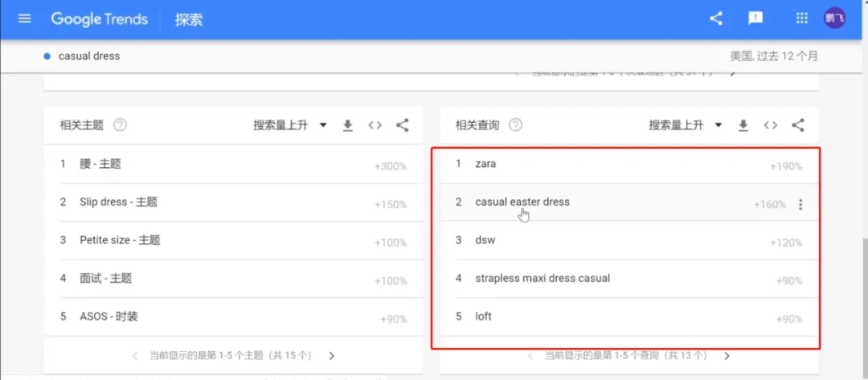The width and height of the screenshot is (868, 380).
Task: Click the +190% value for zara
Action: [786, 166]
